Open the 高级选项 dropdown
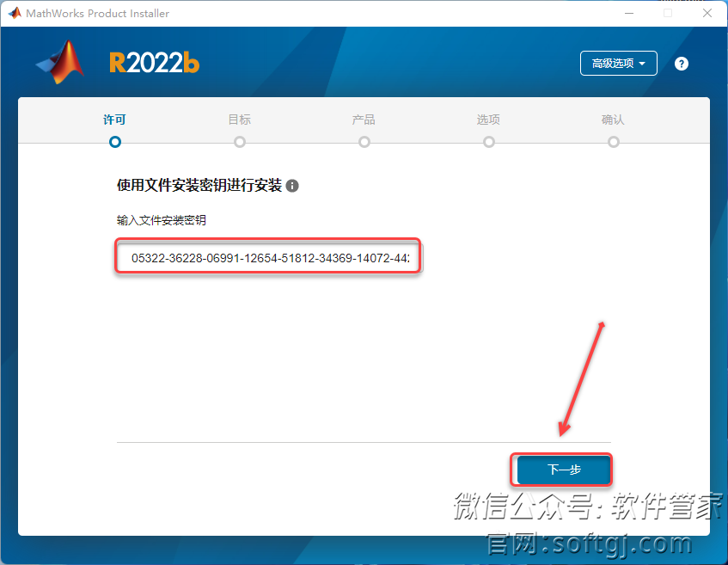The width and height of the screenshot is (728, 565). 619,63
